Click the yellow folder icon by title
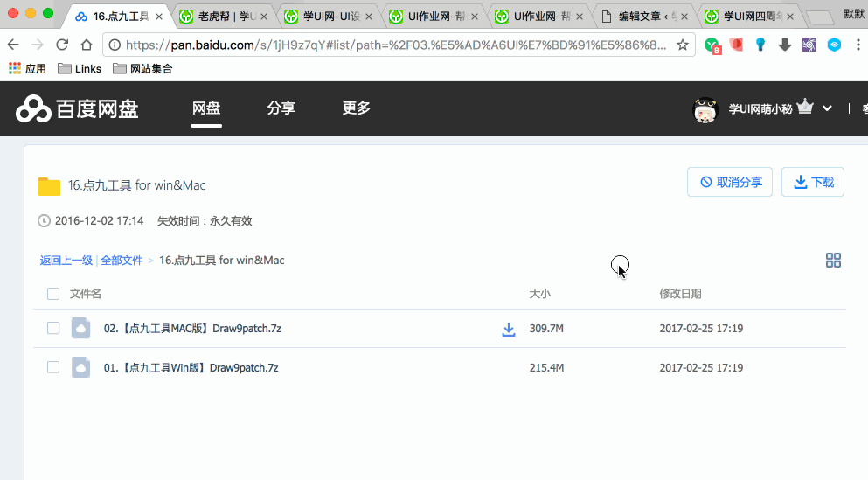 [x=49, y=186]
